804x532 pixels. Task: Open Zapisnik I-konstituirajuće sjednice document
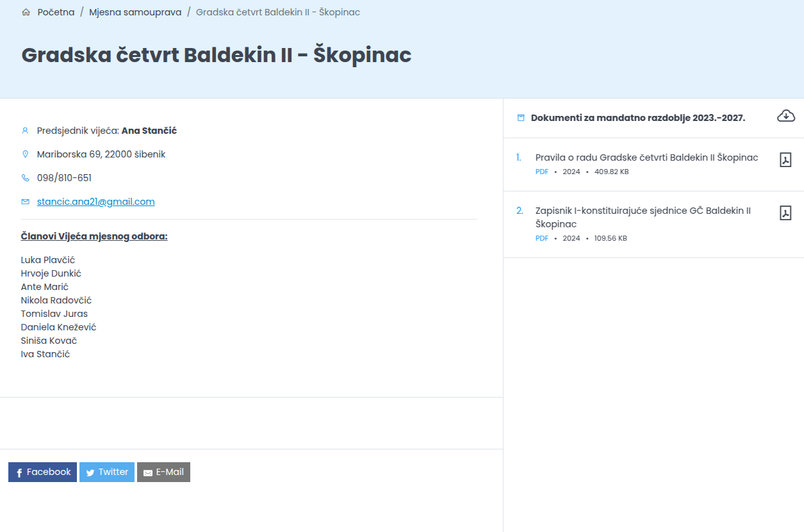coord(643,217)
